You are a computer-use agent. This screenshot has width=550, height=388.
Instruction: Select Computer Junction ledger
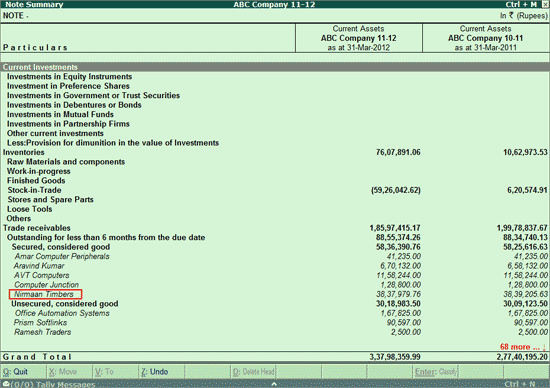pos(46,285)
